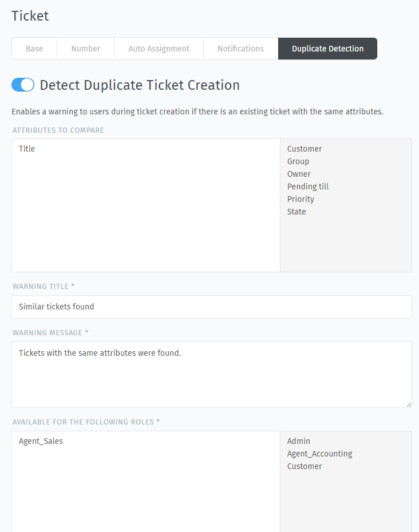This screenshot has height=532, width=419.
Task: Add the Admin role to available roles
Action: point(298,441)
